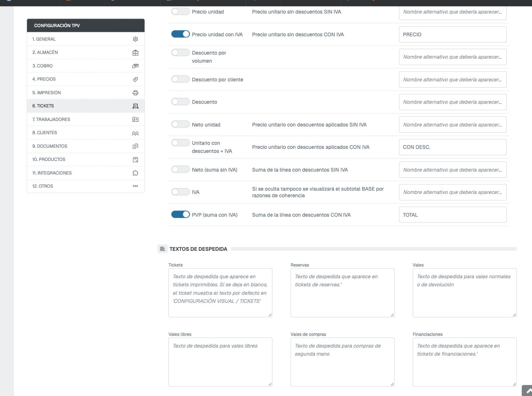Click the alternative name field containing CON DESC.
Viewport: 532px width, 396px height.
coord(453,147)
